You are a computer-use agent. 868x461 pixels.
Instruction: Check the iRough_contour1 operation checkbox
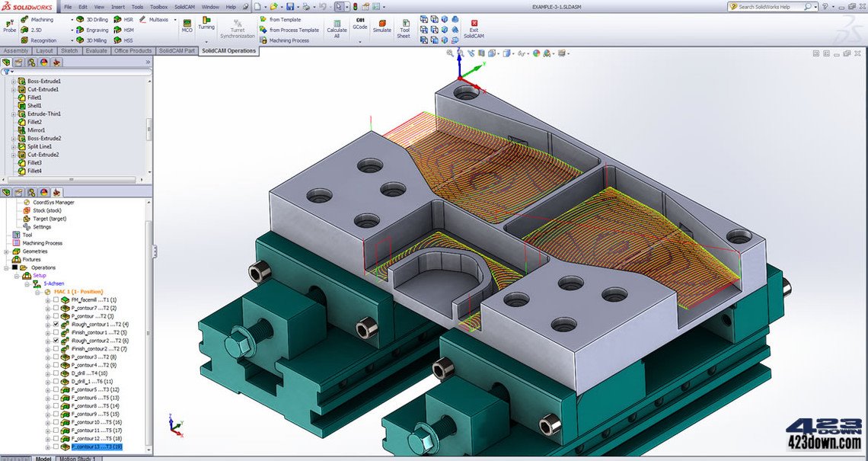pos(56,325)
